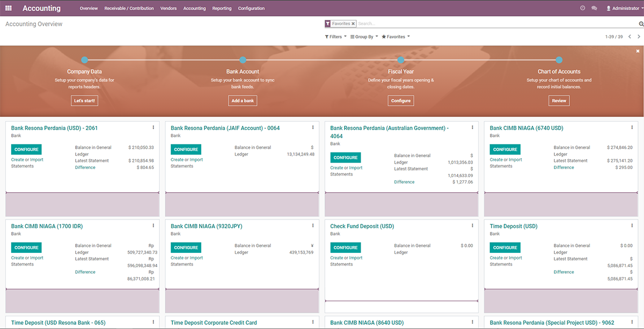Open the Favorites dropdown menu

(396, 37)
